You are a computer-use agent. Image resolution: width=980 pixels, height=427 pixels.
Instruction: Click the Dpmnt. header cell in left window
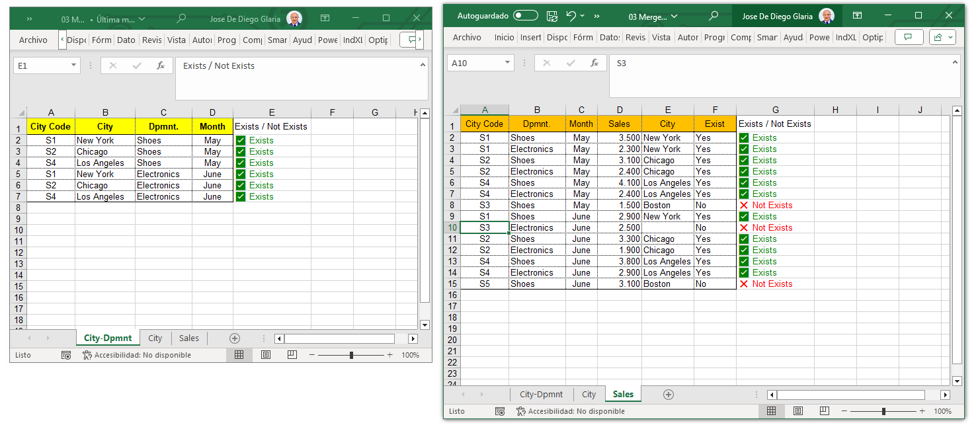pos(163,126)
